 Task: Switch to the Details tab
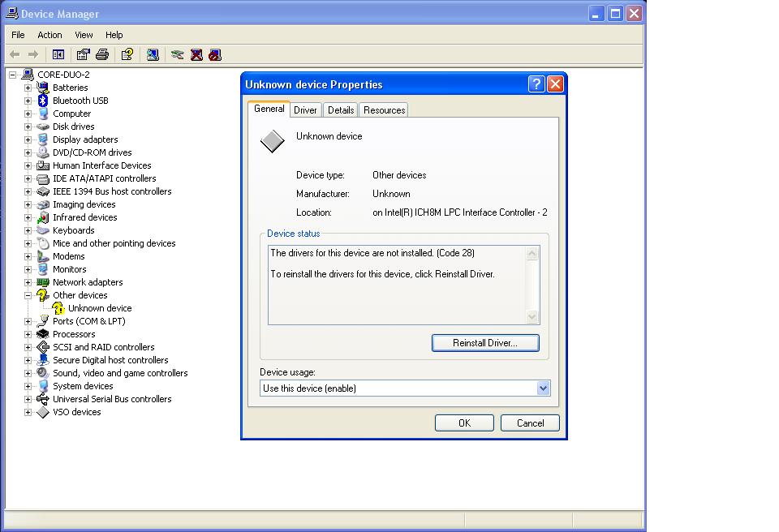pos(341,110)
